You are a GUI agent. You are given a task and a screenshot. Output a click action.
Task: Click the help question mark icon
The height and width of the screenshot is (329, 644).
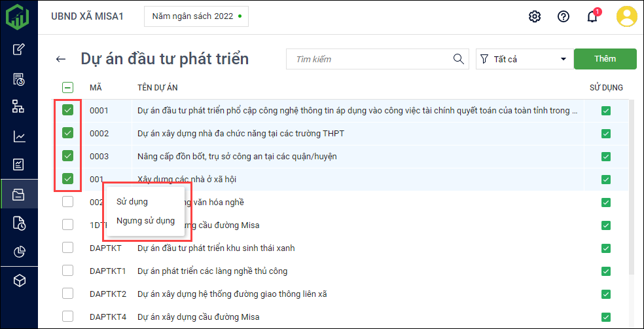563,16
